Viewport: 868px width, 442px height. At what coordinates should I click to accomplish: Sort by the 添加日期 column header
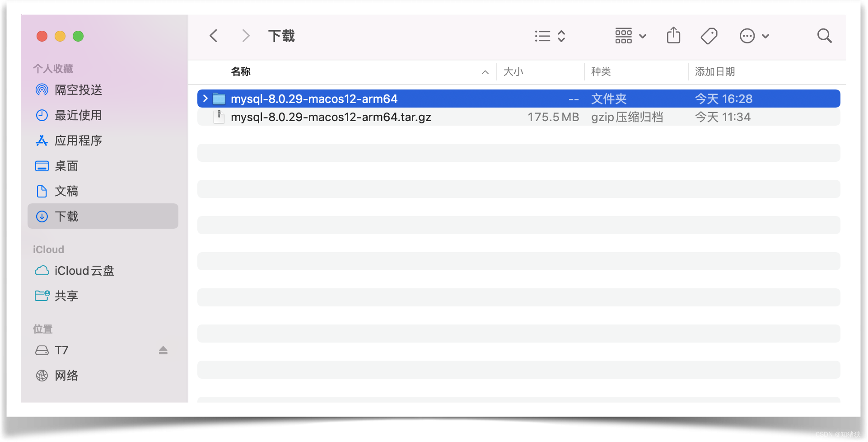click(714, 71)
